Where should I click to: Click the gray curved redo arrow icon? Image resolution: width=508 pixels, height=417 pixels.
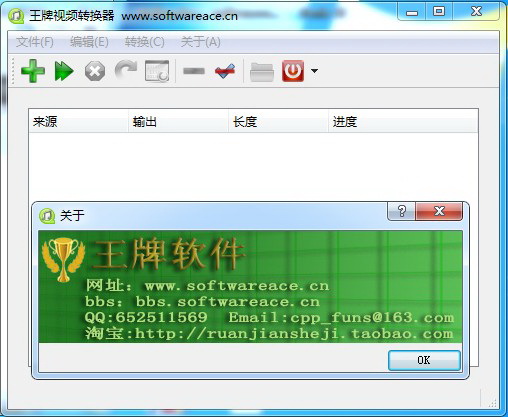[126, 70]
